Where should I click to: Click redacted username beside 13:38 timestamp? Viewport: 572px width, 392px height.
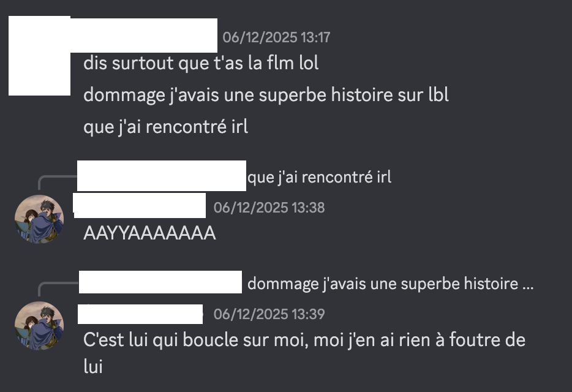pyautogui.click(x=140, y=205)
